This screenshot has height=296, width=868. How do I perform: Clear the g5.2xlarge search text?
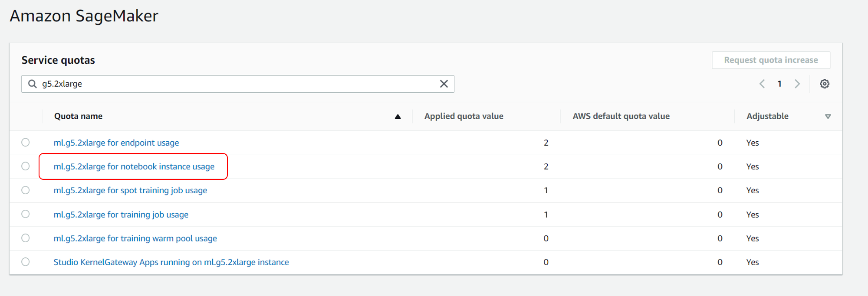pyautogui.click(x=444, y=84)
